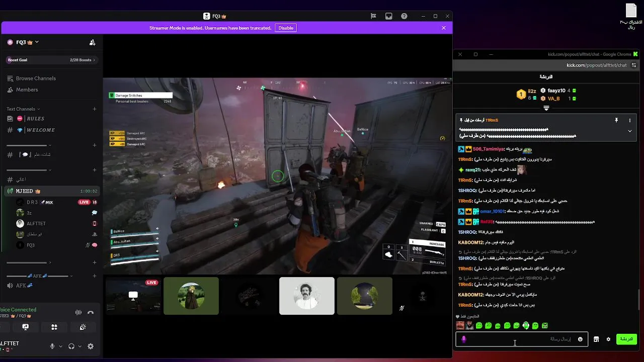Screen dimensions: 644x362
Task: Toggle microphone mute in the user panel
Action: click(x=52, y=346)
